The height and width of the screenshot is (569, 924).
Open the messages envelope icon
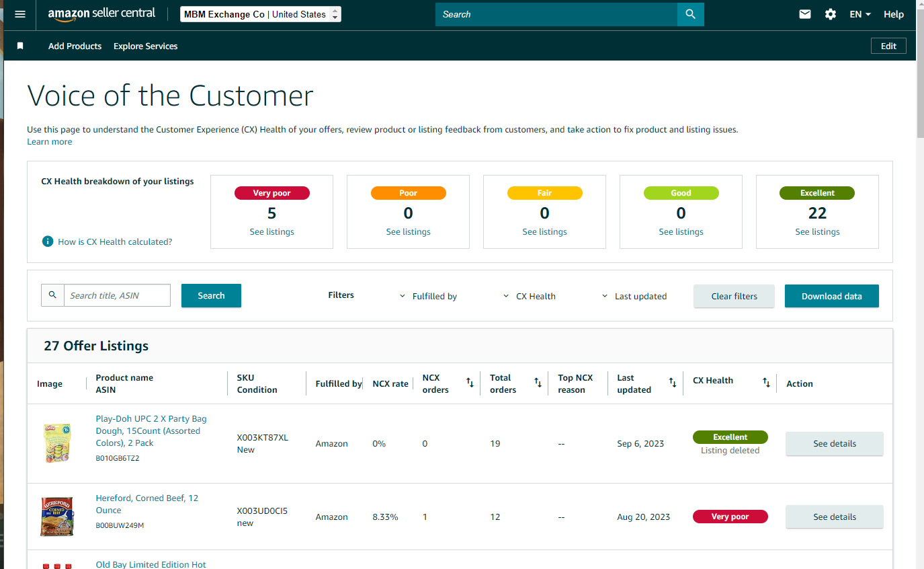805,14
